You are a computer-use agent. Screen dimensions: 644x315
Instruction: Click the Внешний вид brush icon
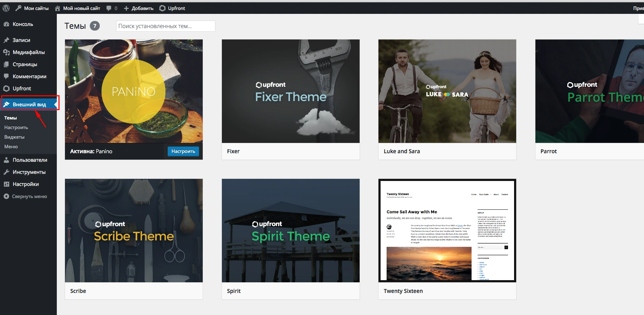(6, 104)
